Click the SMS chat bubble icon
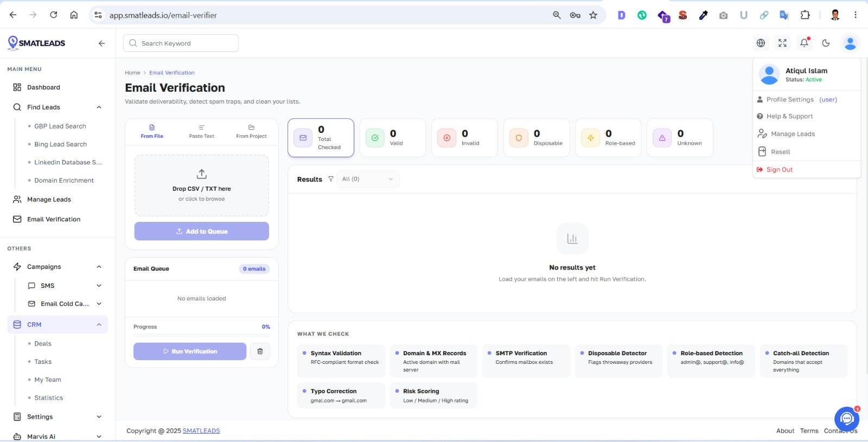The image size is (868, 442). click(31, 286)
